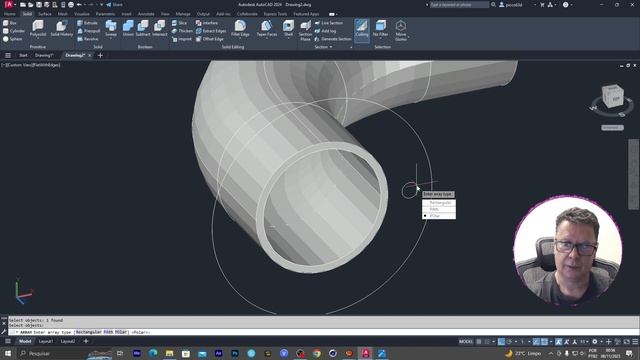The height and width of the screenshot is (360, 640).
Task: Run the Interfere tool
Action: [x=207, y=23]
